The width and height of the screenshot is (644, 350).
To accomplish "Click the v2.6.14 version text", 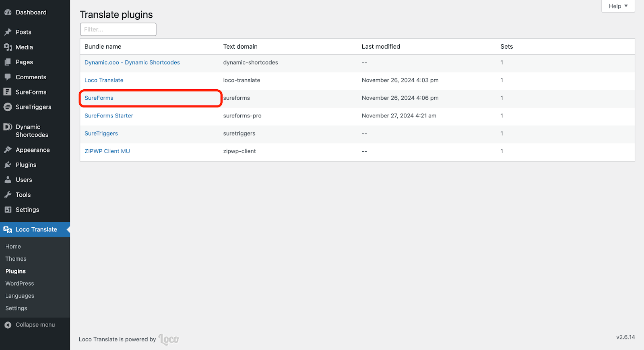I will (625, 337).
